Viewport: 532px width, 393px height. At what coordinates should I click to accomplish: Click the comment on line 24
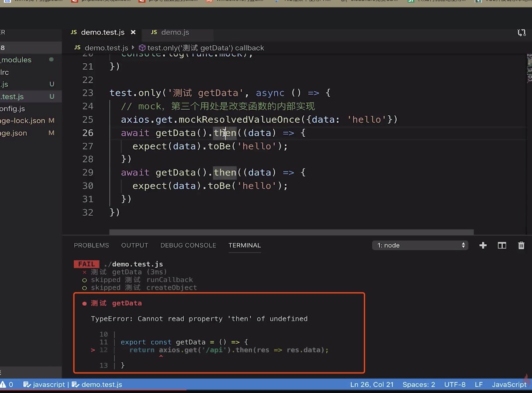(x=218, y=107)
